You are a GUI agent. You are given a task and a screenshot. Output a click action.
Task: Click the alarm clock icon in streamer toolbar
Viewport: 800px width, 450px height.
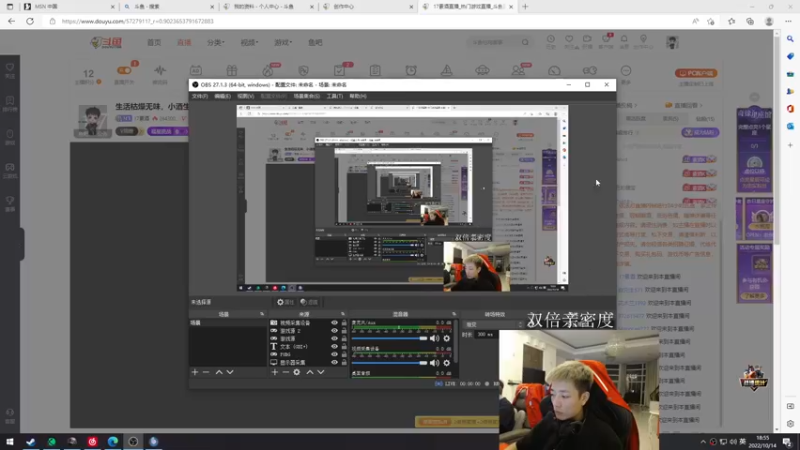pos(411,70)
